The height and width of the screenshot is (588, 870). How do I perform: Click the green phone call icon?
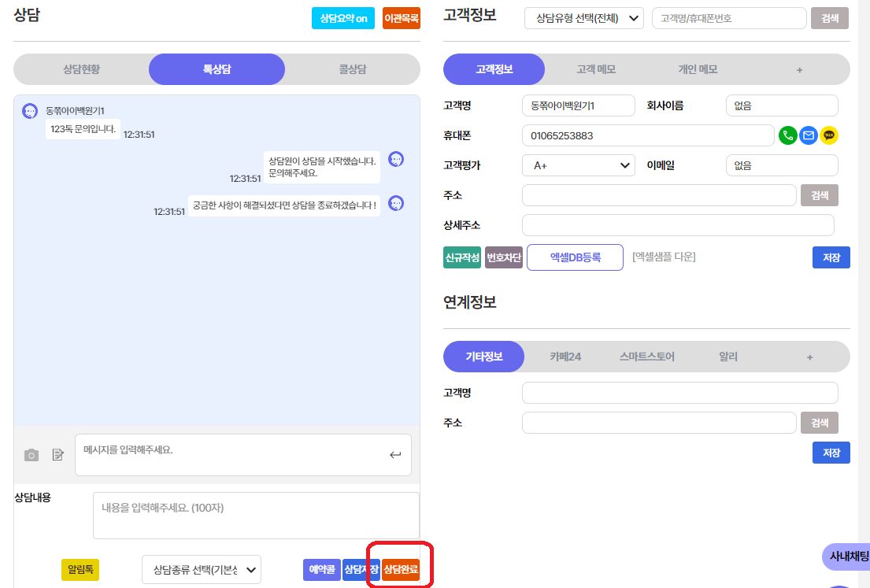click(x=787, y=135)
